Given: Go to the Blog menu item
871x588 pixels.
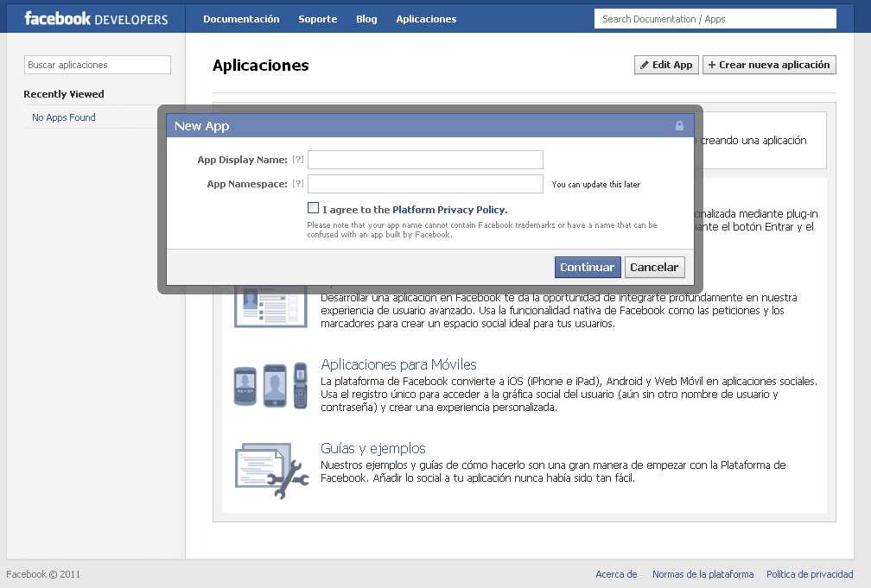Looking at the screenshot, I should pyautogui.click(x=366, y=19).
